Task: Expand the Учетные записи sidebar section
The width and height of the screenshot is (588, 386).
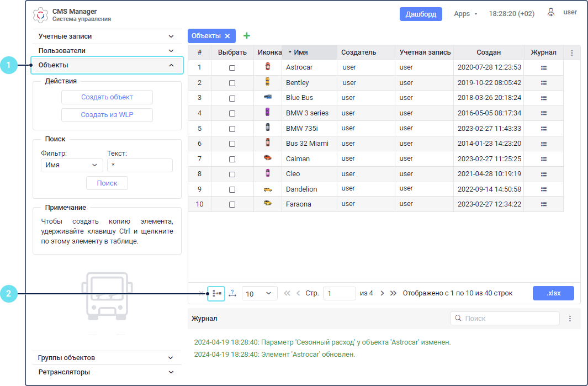Action: (106, 36)
